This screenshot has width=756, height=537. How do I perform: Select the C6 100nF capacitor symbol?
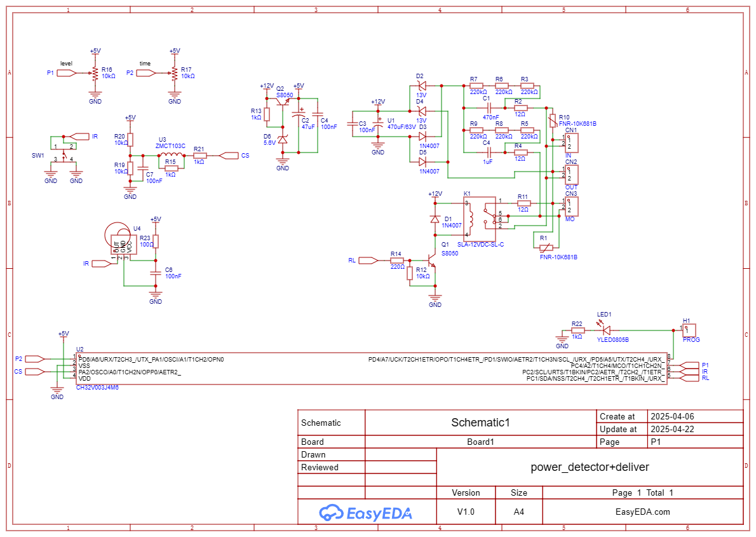click(x=155, y=273)
